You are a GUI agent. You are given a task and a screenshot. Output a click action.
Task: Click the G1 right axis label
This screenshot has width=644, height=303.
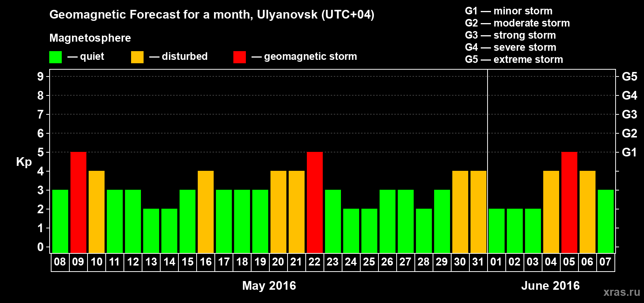click(630, 152)
